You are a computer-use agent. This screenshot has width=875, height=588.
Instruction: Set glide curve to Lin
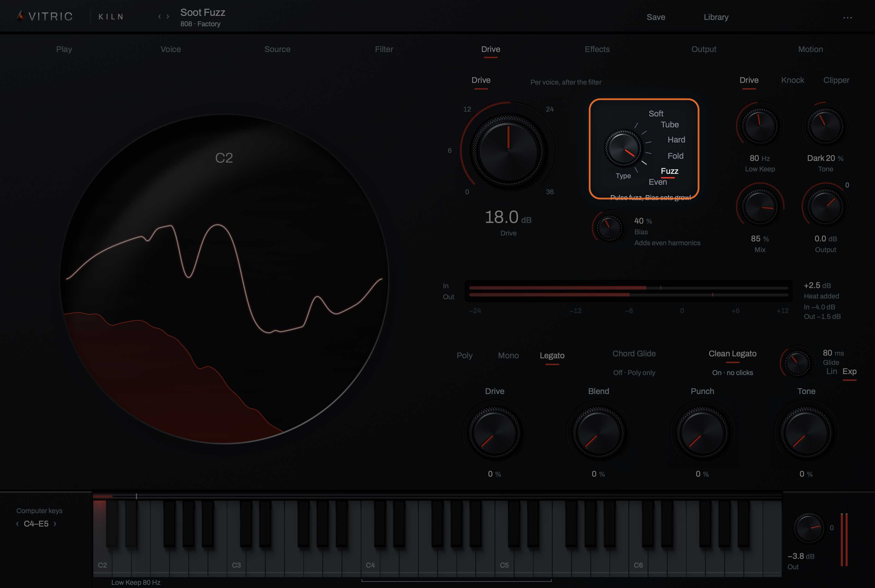point(831,371)
